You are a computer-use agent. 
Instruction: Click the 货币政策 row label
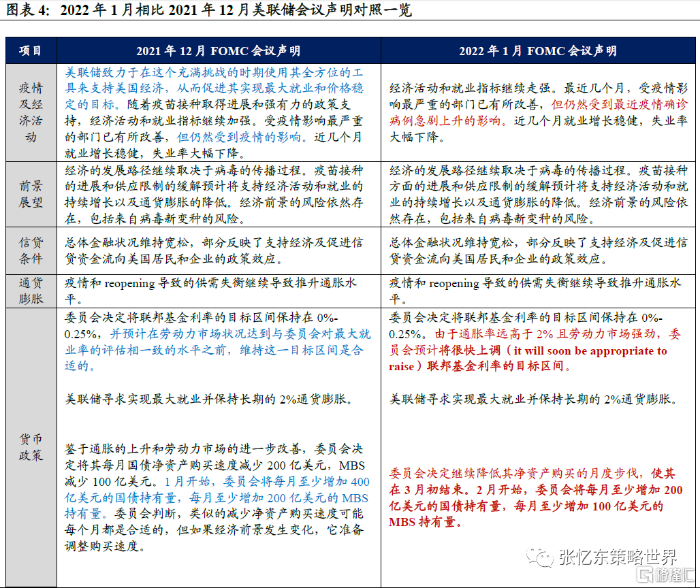(x=30, y=446)
